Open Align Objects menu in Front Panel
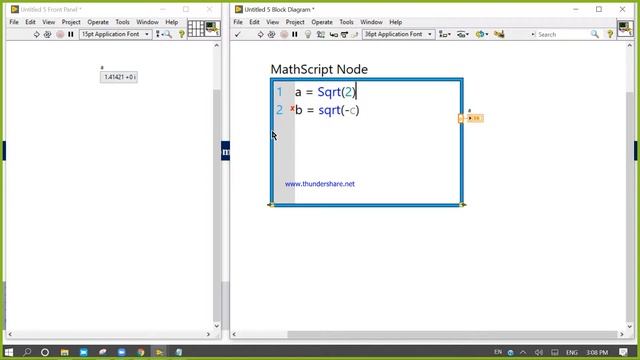 pos(158,35)
